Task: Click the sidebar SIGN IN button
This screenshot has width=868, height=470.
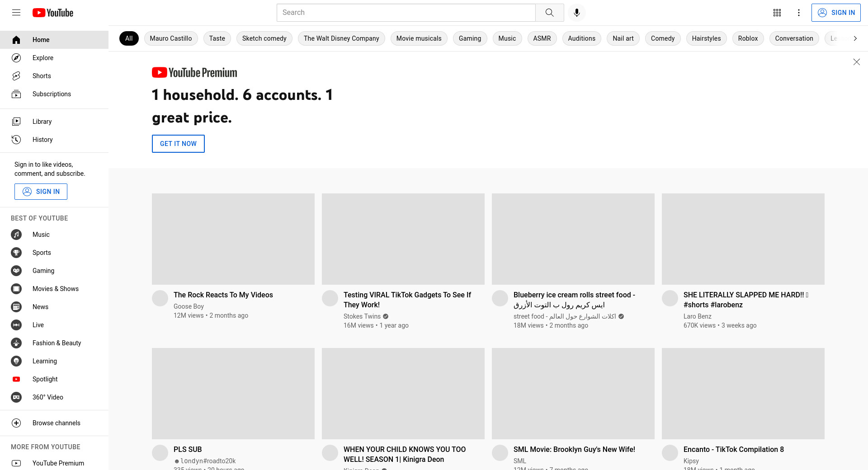Action: tap(41, 192)
